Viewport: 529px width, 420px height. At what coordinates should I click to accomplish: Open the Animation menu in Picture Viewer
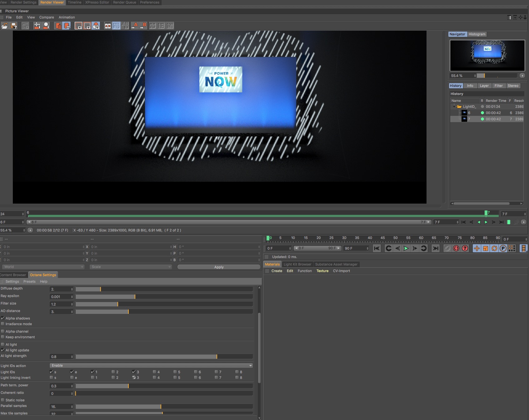pyautogui.click(x=67, y=17)
